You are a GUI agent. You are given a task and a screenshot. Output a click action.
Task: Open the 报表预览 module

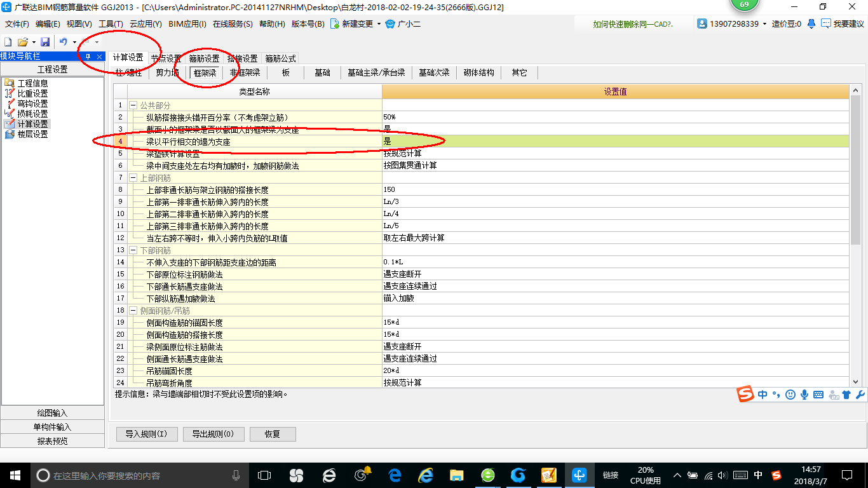53,441
